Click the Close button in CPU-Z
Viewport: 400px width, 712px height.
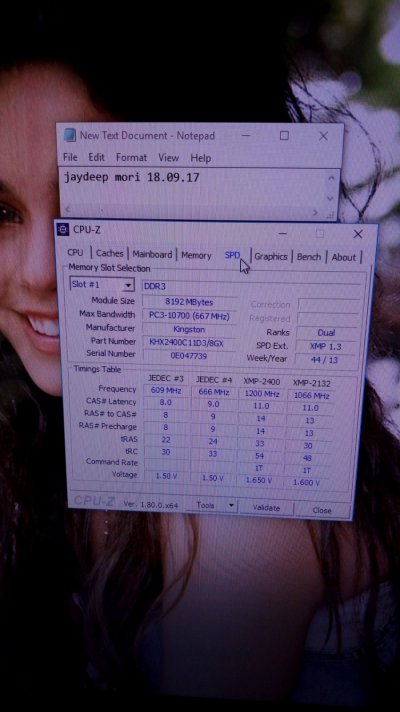[322, 510]
